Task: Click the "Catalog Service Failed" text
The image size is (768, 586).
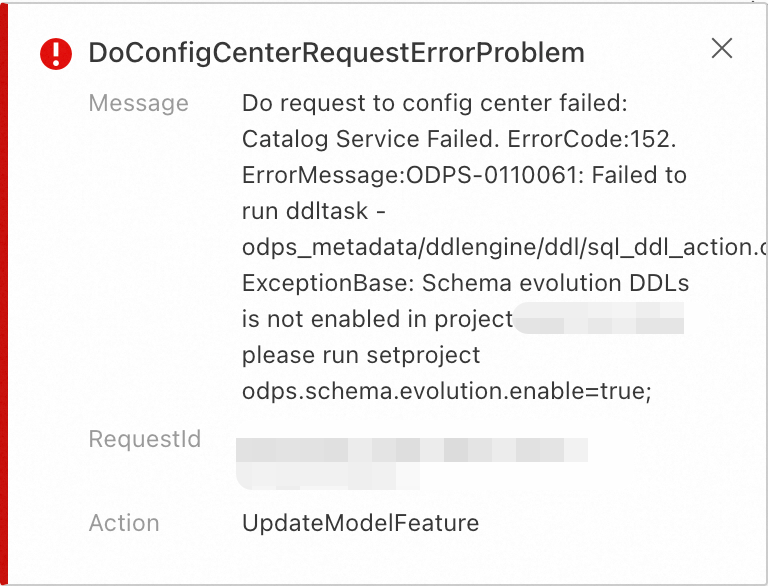Action: [352, 139]
